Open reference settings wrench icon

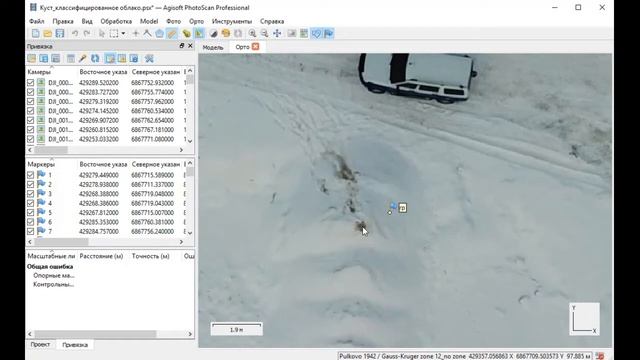149,59
